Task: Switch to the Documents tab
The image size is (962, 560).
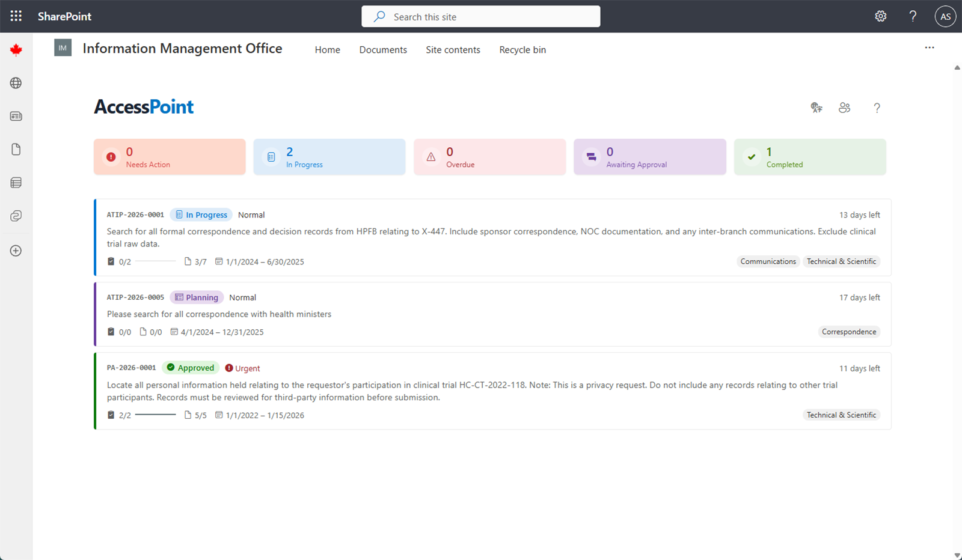Action: pyautogui.click(x=383, y=49)
